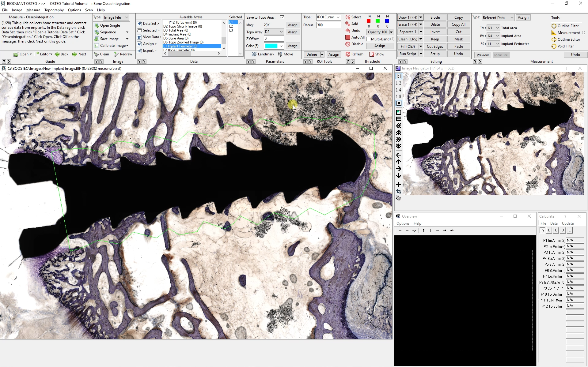
Task: Click the cyan color swatch
Action: 271,46
